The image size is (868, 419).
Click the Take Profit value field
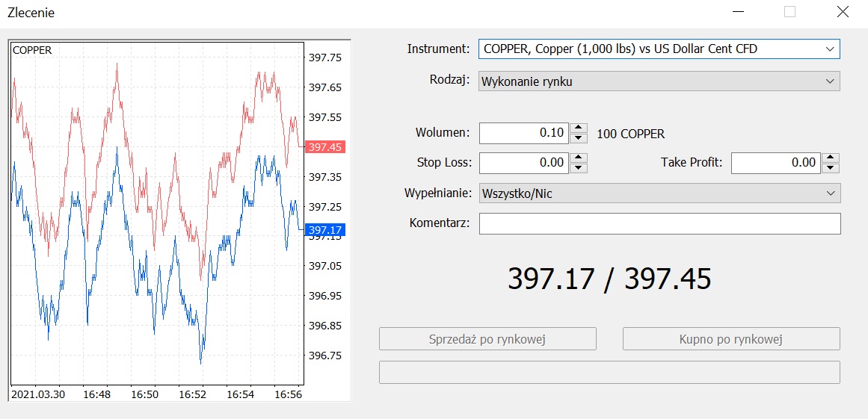click(775, 162)
